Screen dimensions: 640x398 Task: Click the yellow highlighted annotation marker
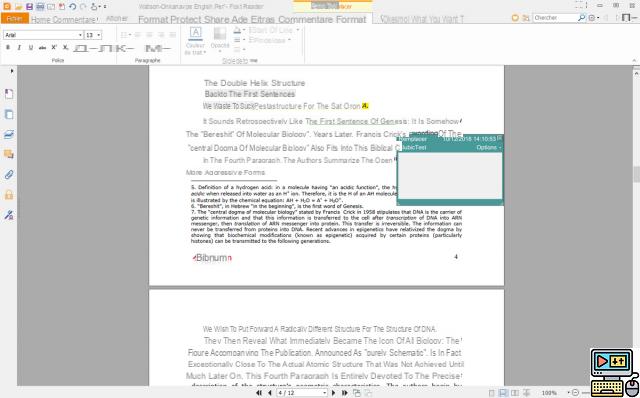point(365,106)
